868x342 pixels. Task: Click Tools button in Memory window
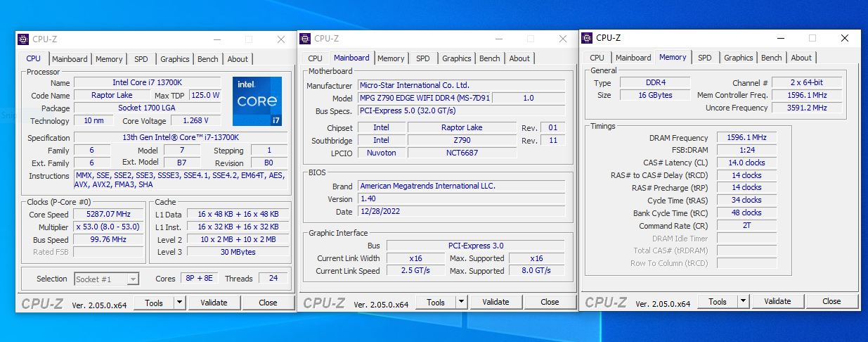pyautogui.click(x=718, y=301)
